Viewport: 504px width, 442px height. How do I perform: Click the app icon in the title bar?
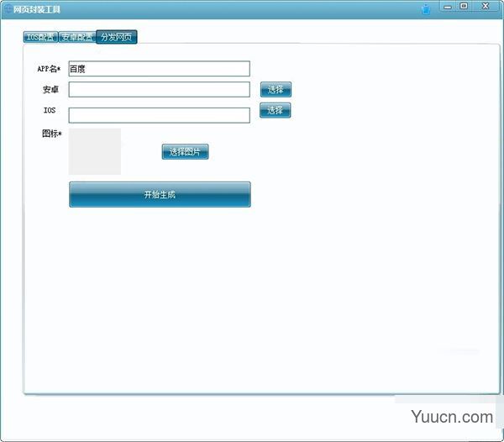[x=7, y=9]
